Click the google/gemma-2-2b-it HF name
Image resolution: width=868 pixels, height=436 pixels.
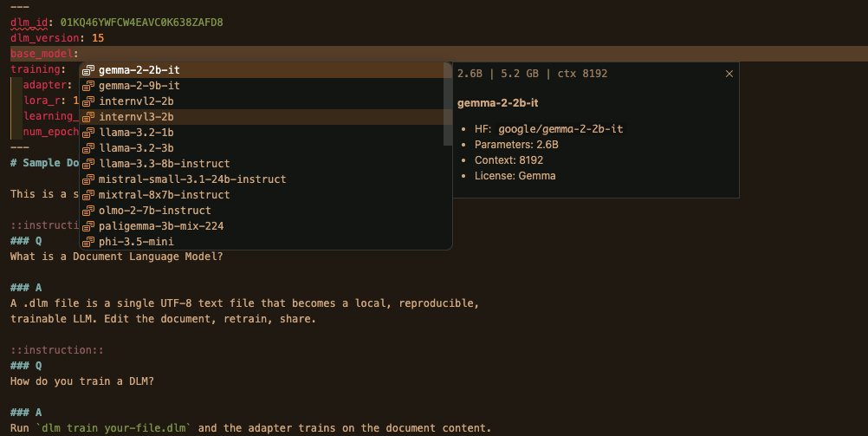coord(560,129)
